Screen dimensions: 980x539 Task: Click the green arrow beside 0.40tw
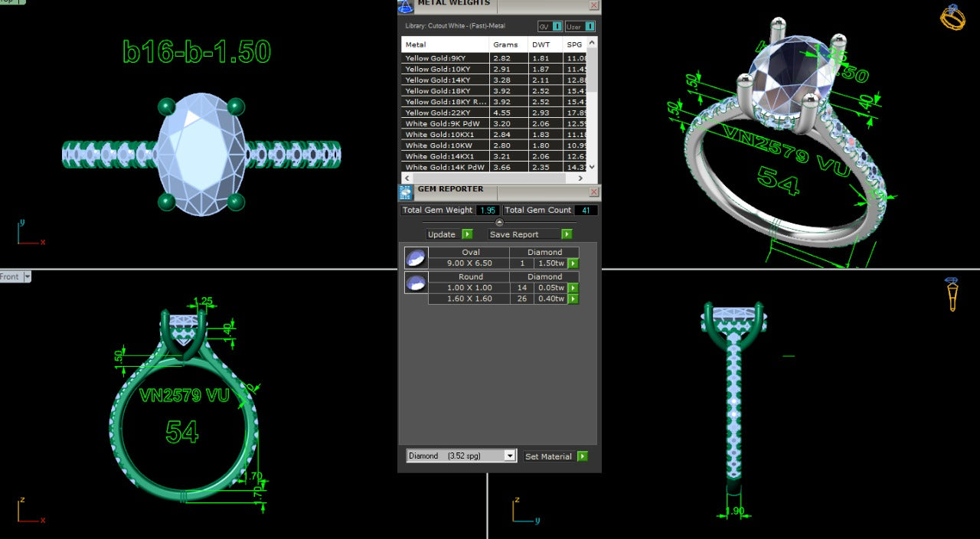tap(573, 299)
